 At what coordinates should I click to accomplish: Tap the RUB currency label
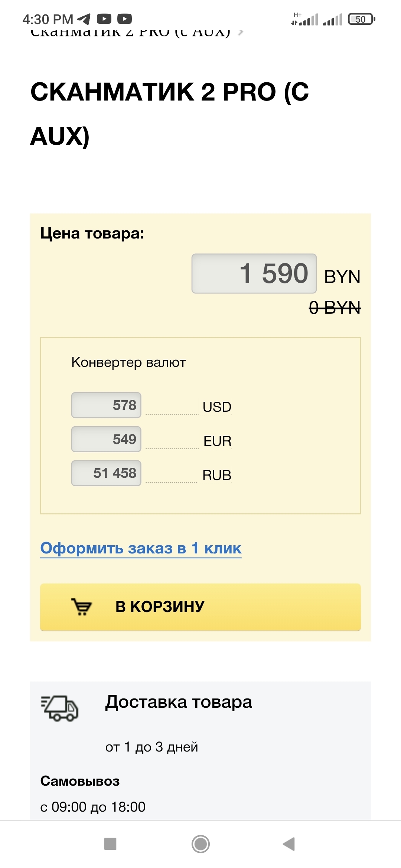coord(217,475)
